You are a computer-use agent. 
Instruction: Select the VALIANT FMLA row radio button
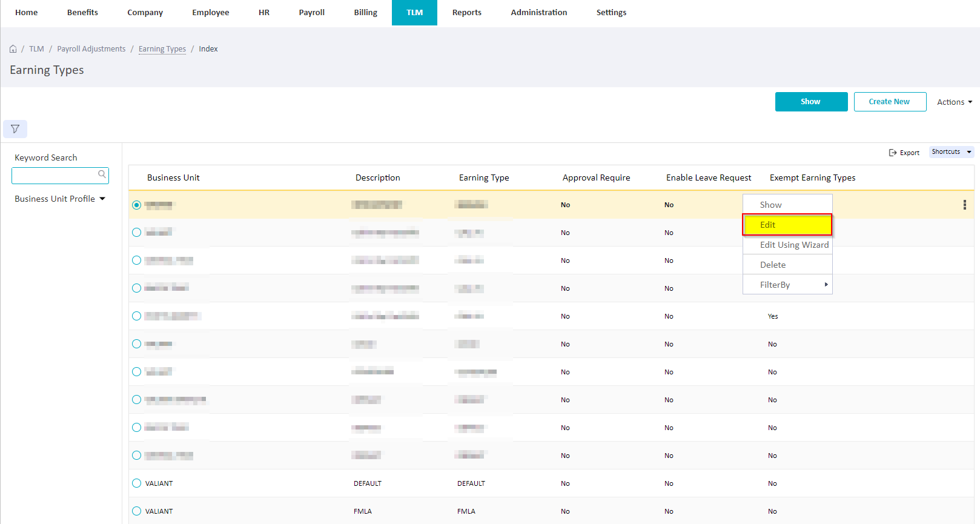pyautogui.click(x=136, y=511)
